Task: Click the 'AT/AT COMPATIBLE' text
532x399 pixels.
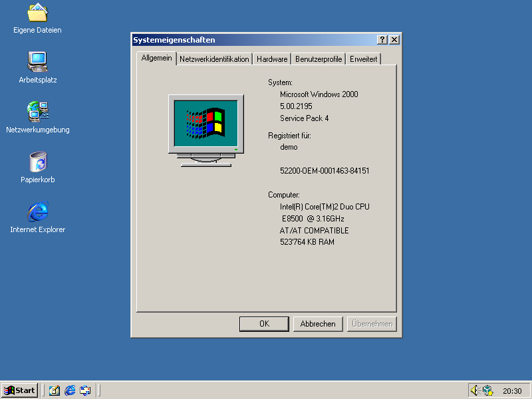Action: (x=314, y=230)
